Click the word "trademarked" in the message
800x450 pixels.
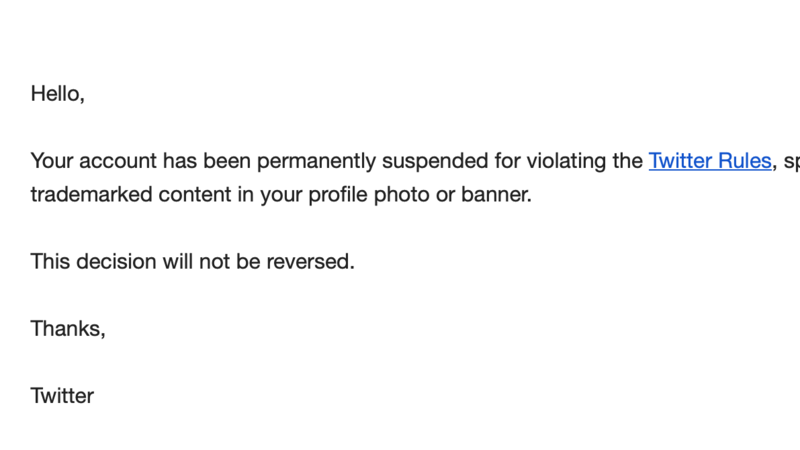click(91, 194)
